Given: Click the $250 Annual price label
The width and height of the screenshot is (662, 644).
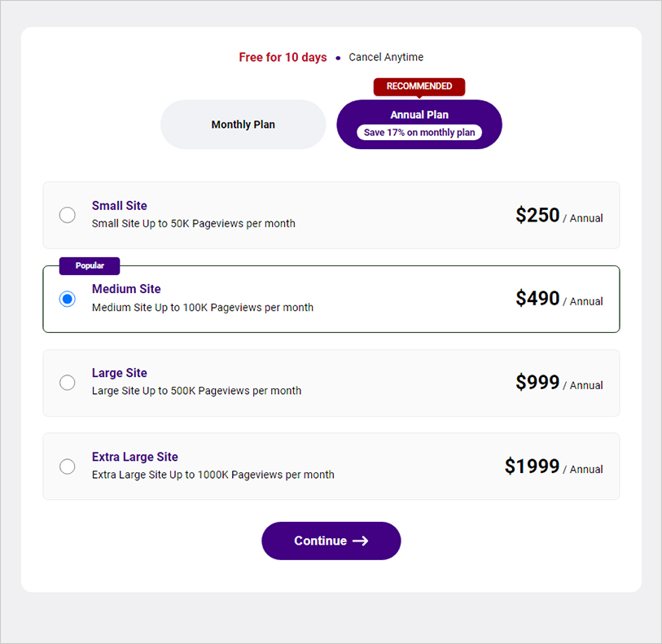Looking at the screenshot, I should coord(559,215).
